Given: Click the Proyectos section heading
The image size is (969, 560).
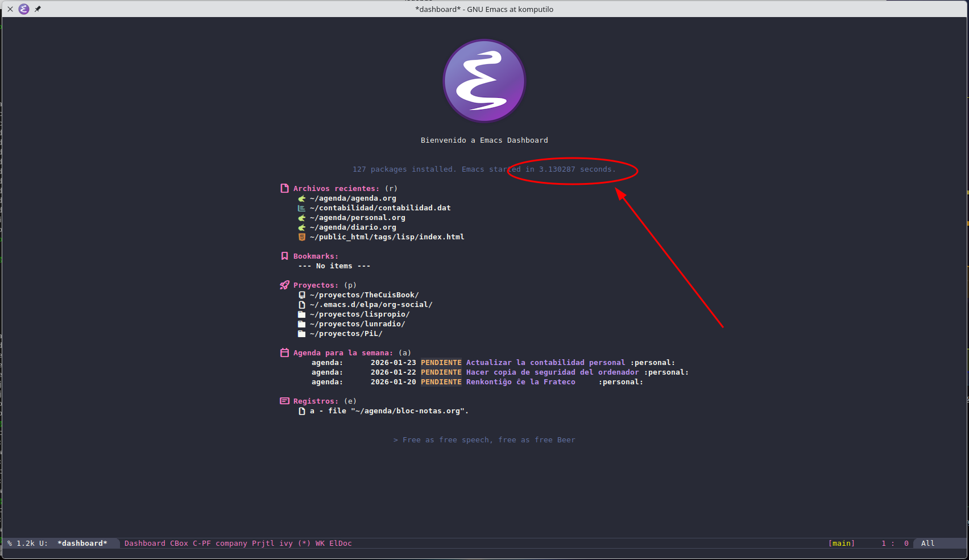Looking at the screenshot, I should coord(316,285).
